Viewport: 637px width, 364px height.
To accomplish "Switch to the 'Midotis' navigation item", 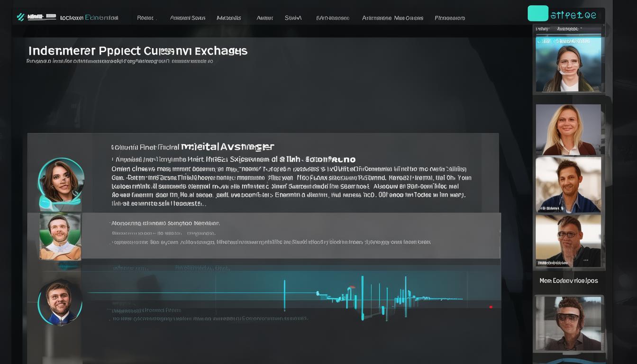I will [x=229, y=18].
